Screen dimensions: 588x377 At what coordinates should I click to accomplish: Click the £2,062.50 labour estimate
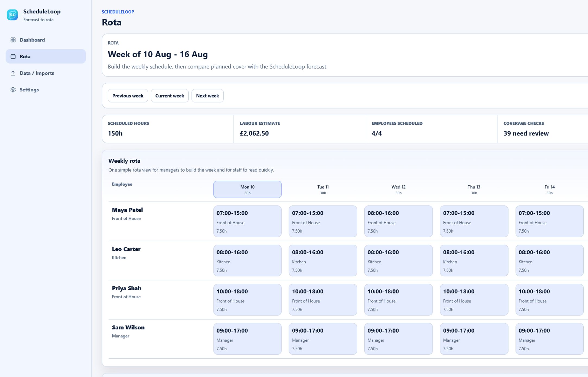tap(254, 133)
